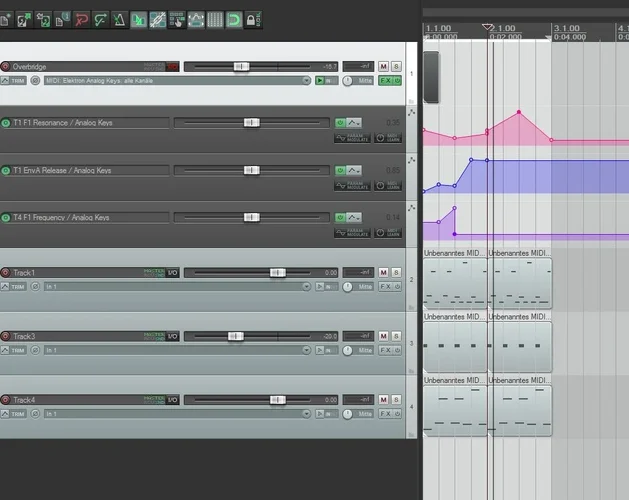The height and width of the screenshot is (500, 629).
Task: Click the Track3 volume fader
Action: [234, 337]
